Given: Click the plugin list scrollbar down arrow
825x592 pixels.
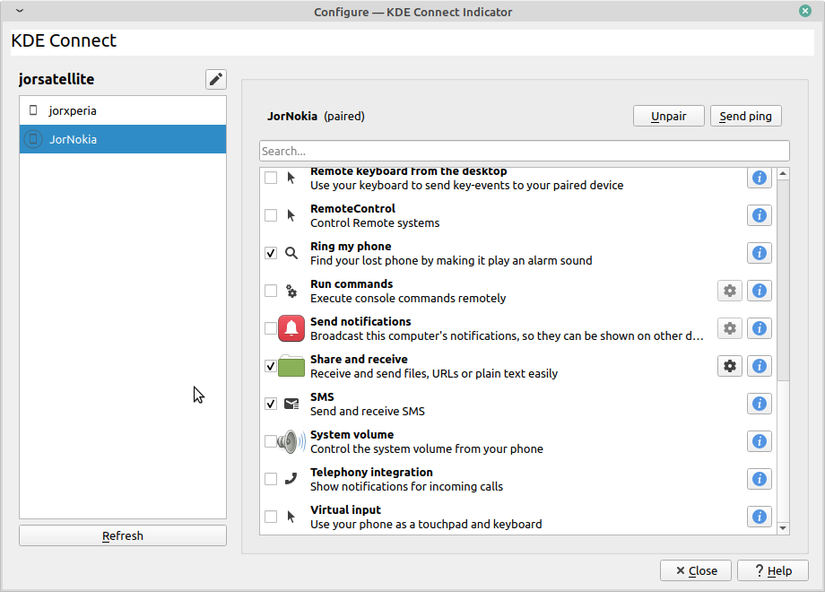Looking at the screenshot, I should (783, 528).
